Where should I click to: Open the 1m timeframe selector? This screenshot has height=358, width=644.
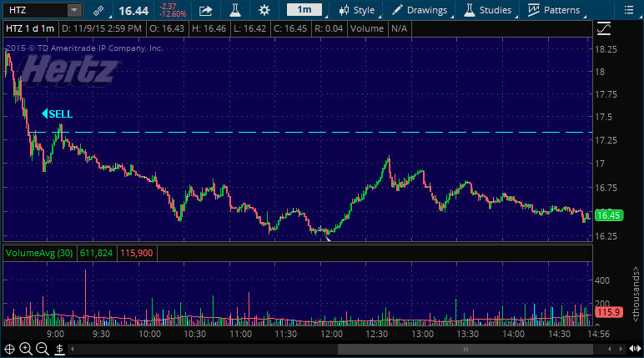[304, 10]
